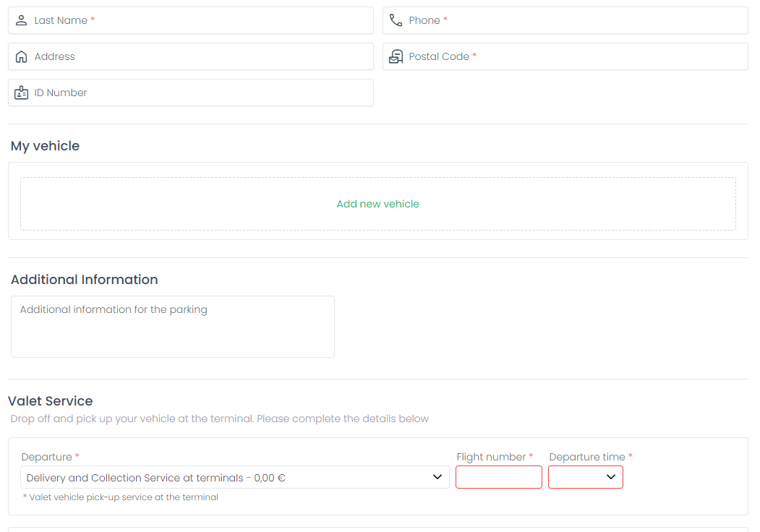Open the Departure time dropdown

pos(585,477)
